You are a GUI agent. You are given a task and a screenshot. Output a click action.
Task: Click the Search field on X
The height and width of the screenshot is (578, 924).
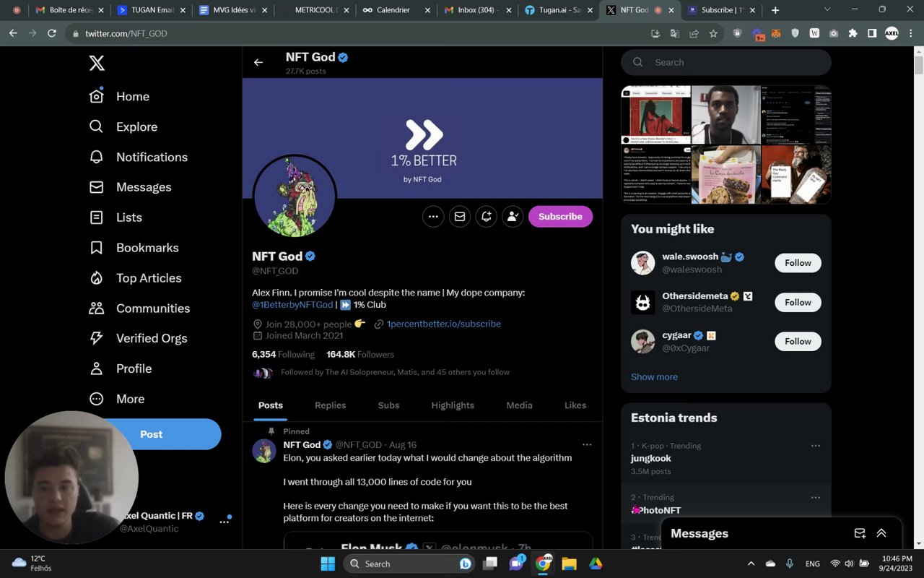click(726, 62)
